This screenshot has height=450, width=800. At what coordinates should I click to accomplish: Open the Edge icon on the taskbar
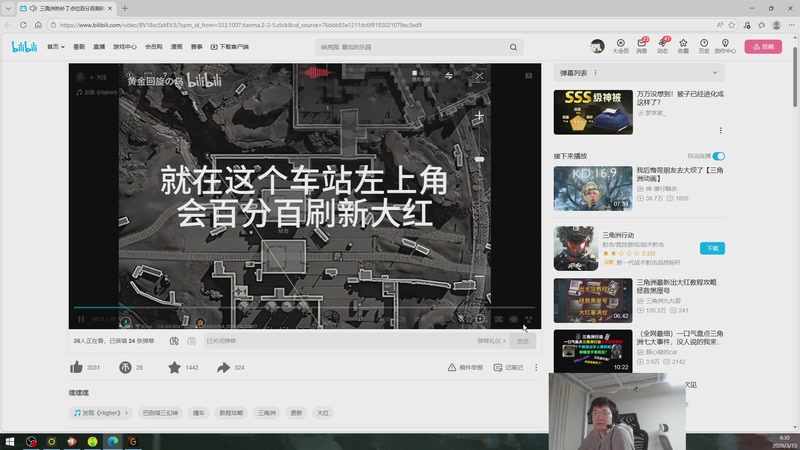(x=112, y=441)
